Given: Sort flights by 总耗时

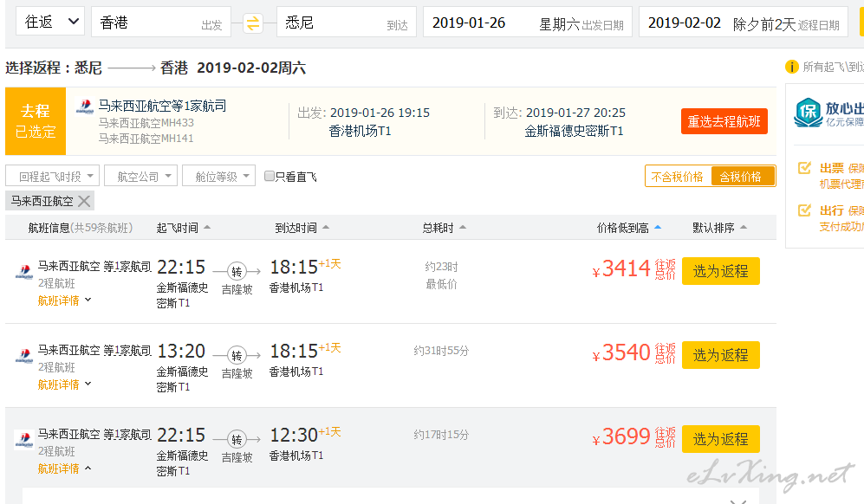Looking at the screenshot, I should coord(444,228).
